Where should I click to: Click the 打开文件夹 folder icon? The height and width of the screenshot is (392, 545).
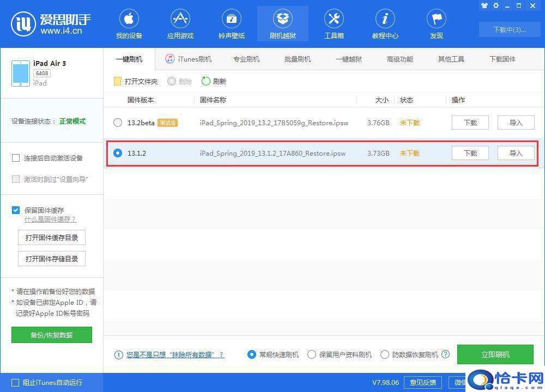tap(118, 81)
